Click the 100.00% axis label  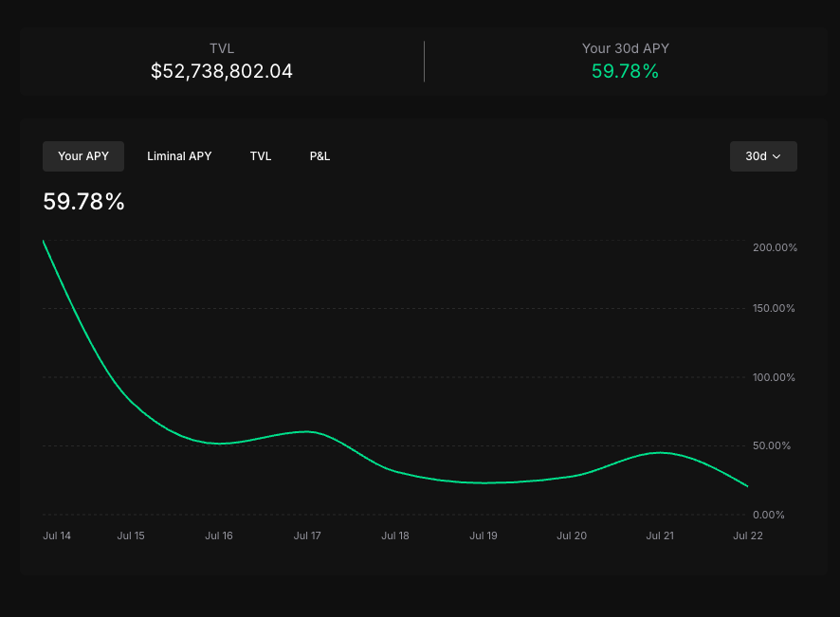point(774,377)
